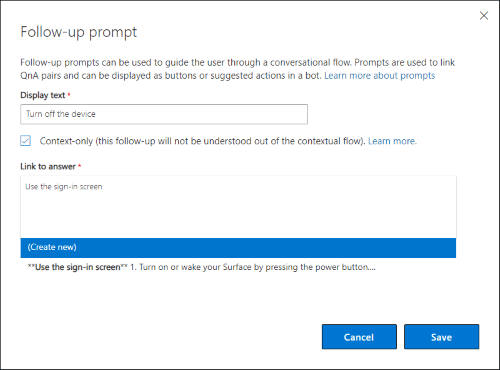The height and width of the screenshot is (370, 500).
Task: Uncheck the Context-only checkbox
Action: tap(26, 141)
